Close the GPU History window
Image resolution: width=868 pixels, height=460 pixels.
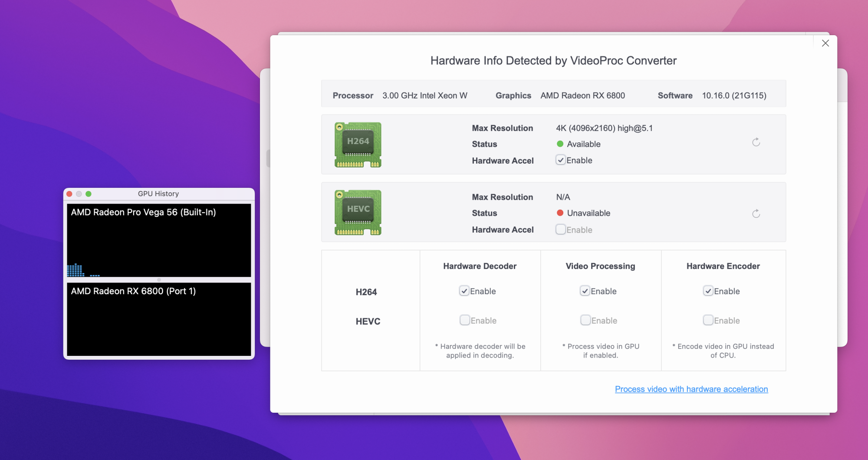[x=69, y=194]
